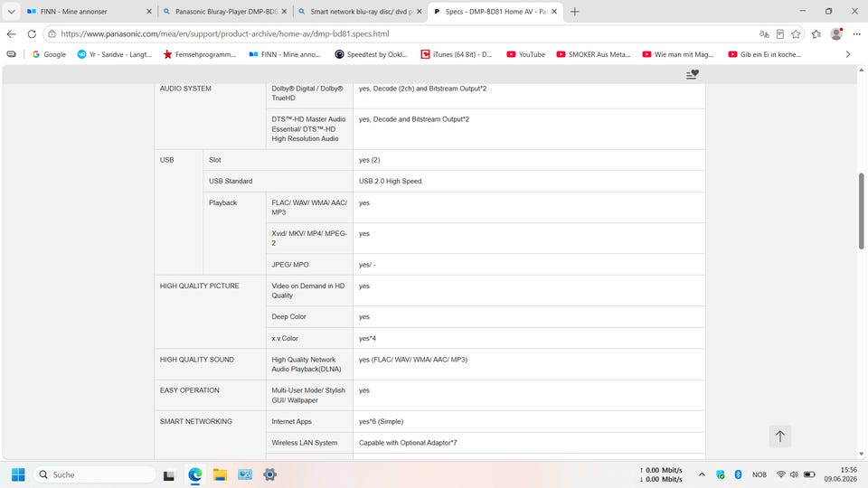Go back to the previous page
This screenshot has height=488, width=868.
tap(12, 33)
